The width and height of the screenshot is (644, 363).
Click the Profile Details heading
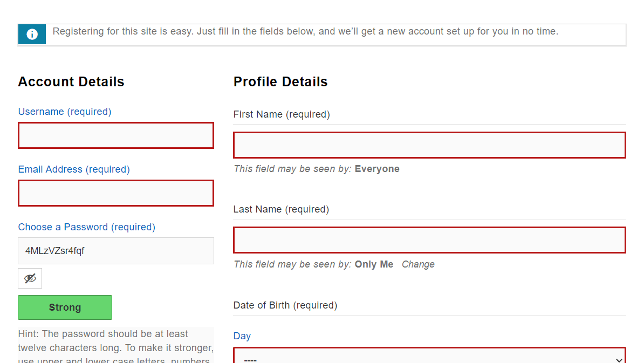point(280,82)
